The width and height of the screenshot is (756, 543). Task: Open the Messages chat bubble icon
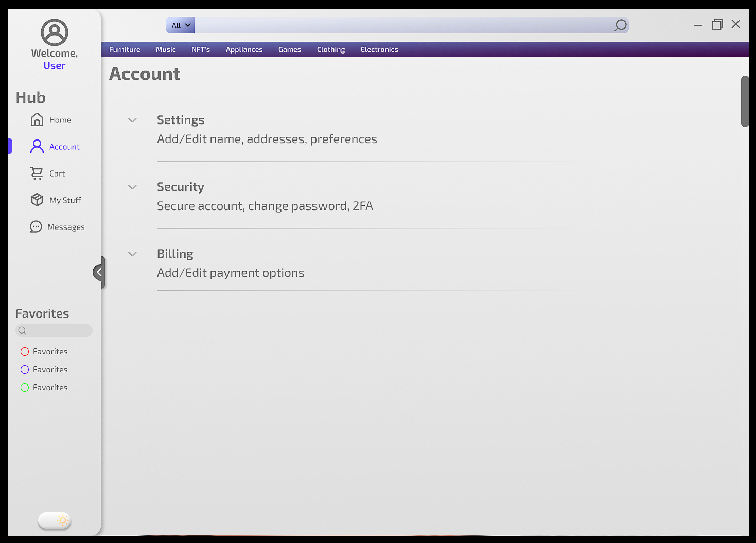36,226
